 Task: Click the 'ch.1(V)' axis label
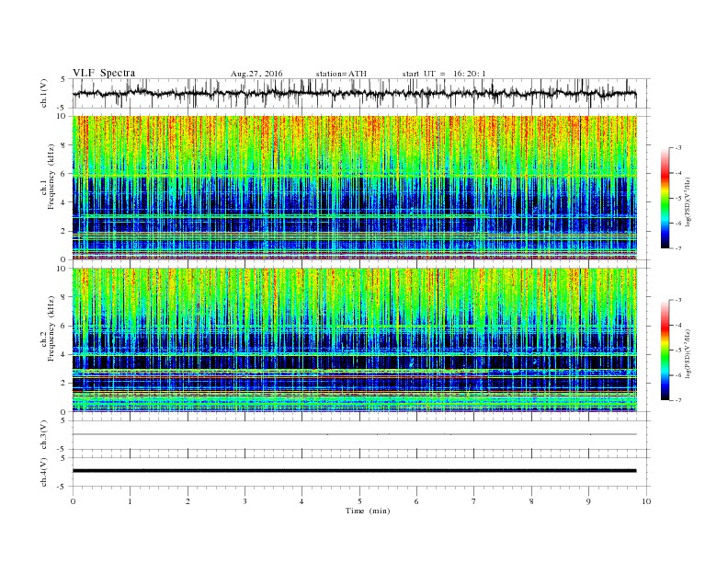44,95
